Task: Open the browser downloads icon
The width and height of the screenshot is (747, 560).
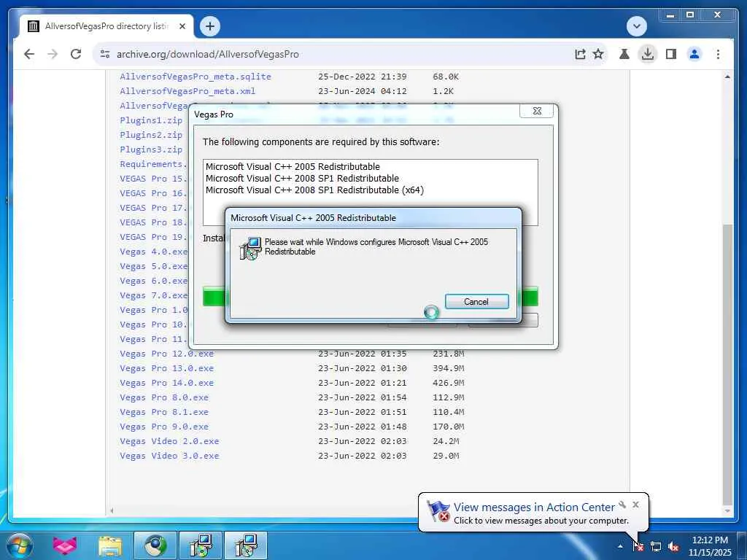Action: [x=648, y=54]
